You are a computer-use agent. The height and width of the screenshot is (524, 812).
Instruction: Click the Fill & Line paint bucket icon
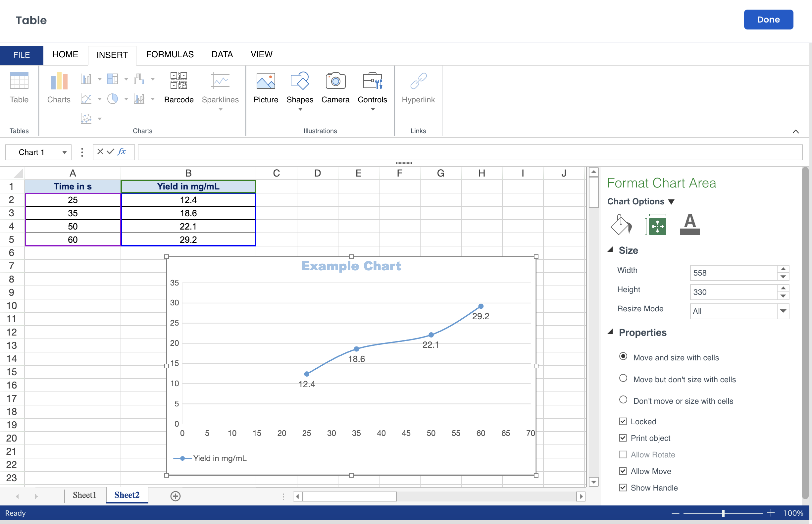coord(621,225)
